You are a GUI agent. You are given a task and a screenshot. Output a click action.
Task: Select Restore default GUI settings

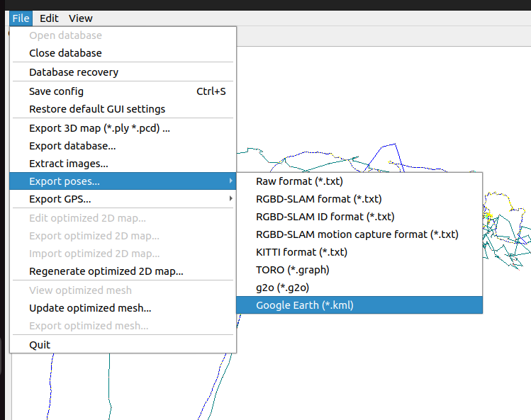click(x=97, y=109)
